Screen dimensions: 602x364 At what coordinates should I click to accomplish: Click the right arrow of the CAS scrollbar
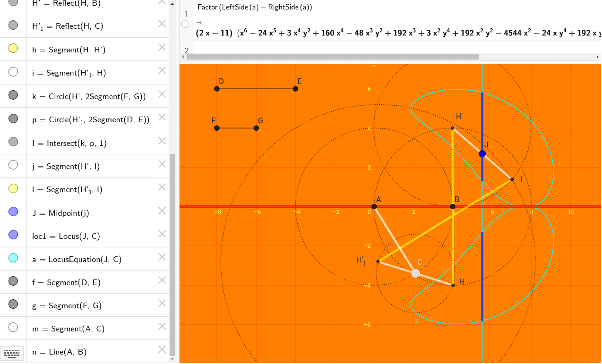598,57
